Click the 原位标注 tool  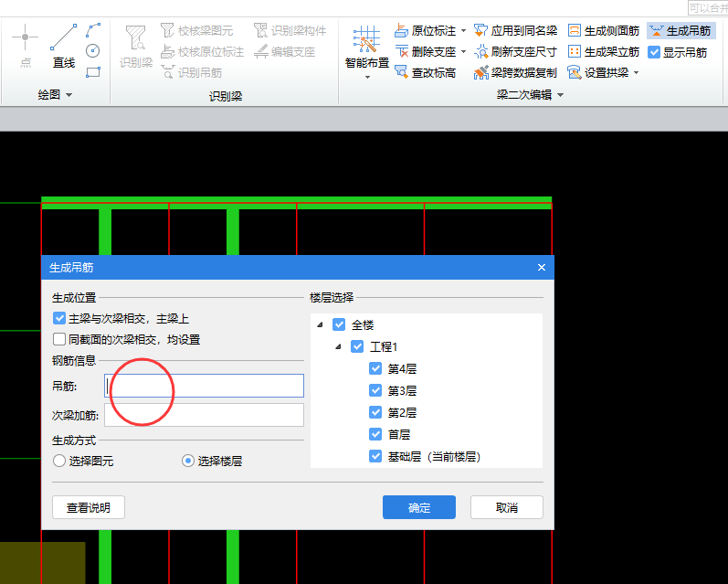(x=426, y=31)
